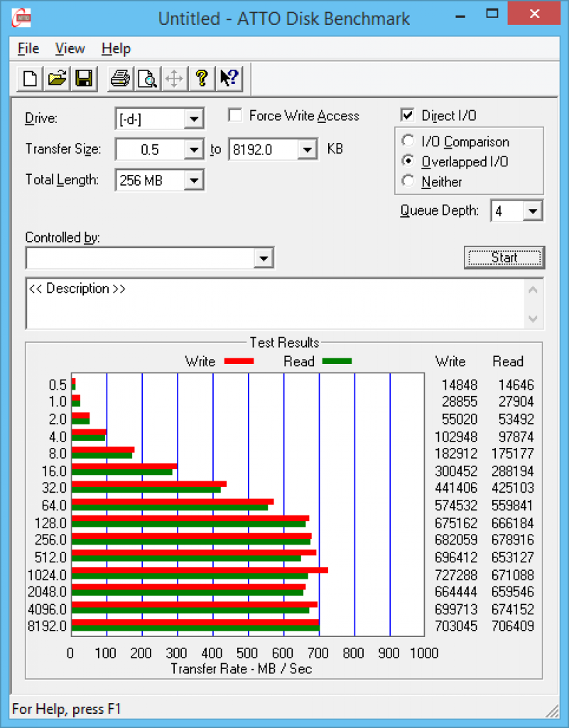
Task: Open Print Preview from the toolbar
Action: point(148,78)
